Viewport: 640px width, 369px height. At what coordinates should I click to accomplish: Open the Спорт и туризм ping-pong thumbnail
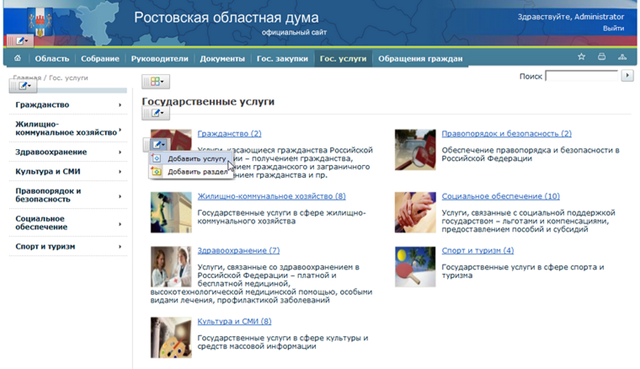[x=415, y=267]
